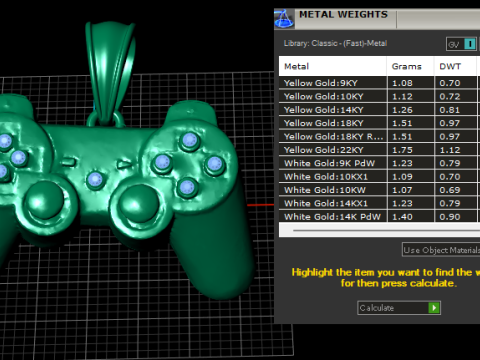Toggle the GV switch
The width and height of the screenshot is (480, 360).
point(462,44)
